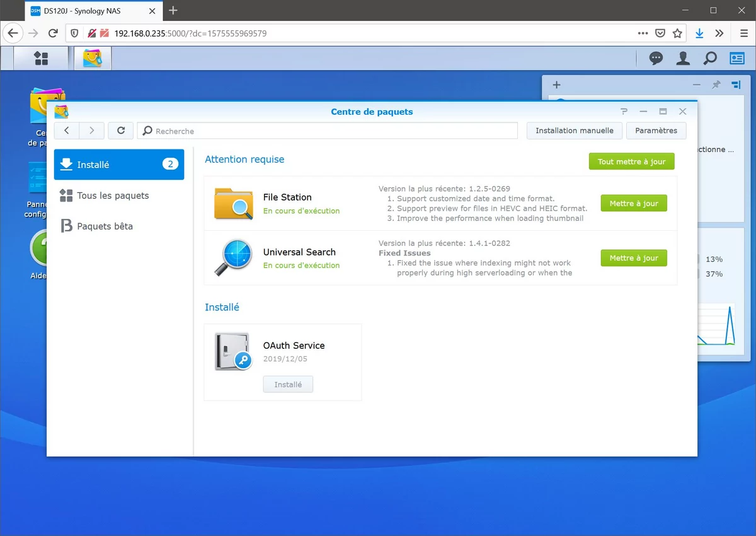Go back in Centre de paquets
Screen dimensions: 756x536
[x=67, y=131]
